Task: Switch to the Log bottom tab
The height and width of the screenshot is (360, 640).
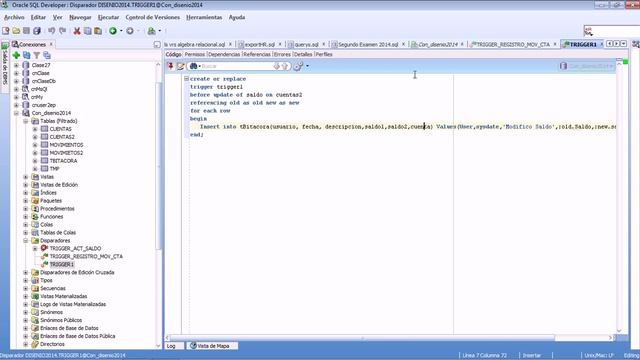Action: click(x=171, y=346)
